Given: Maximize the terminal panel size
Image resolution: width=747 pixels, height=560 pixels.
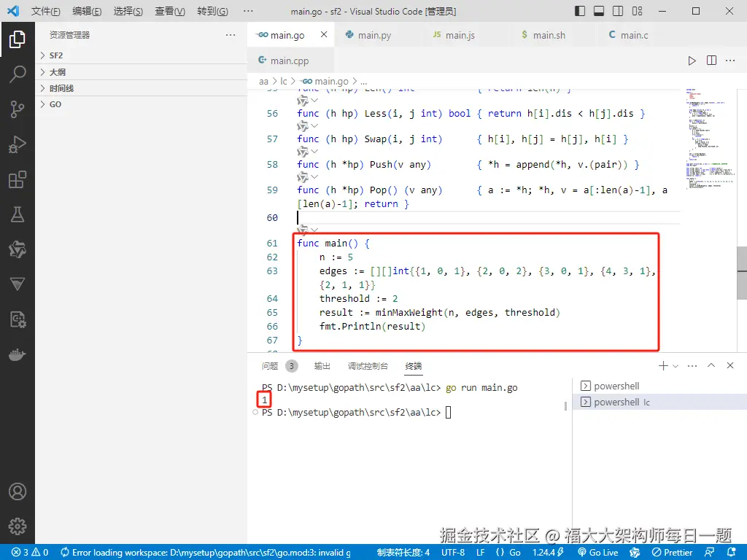Looking at the screenshot, I should click(711, 365).
